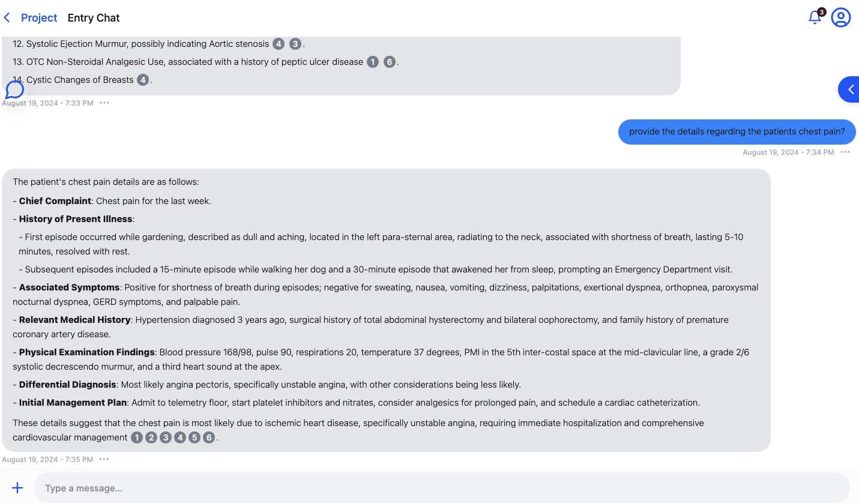Open citation 3 on Systolic Ejection Murmur line
Image resolution: width=859 pixels, height=504 pixels.
[x=295, y=44]
